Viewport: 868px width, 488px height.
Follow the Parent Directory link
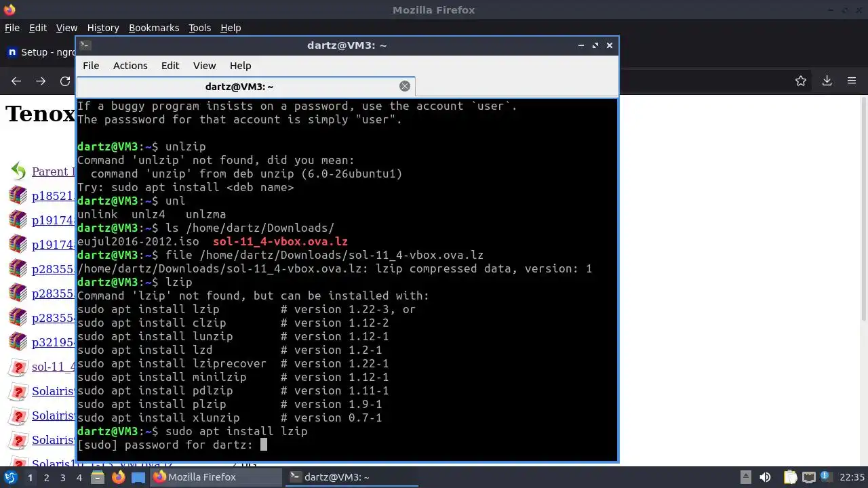[x=53, y=171]
